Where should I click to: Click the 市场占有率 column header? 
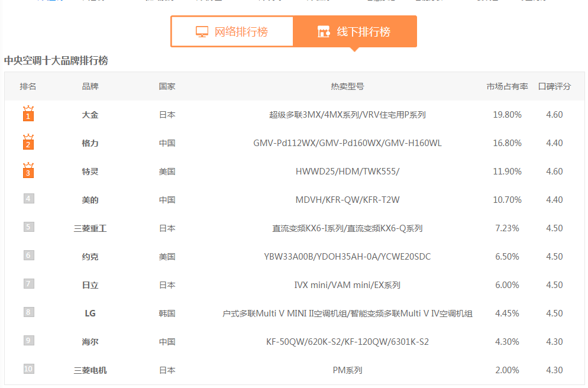coord(507,86)
